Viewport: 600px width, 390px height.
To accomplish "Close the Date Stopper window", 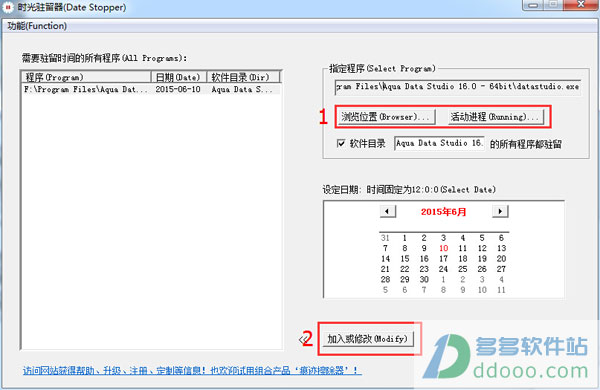I will [x=580, y=5].
